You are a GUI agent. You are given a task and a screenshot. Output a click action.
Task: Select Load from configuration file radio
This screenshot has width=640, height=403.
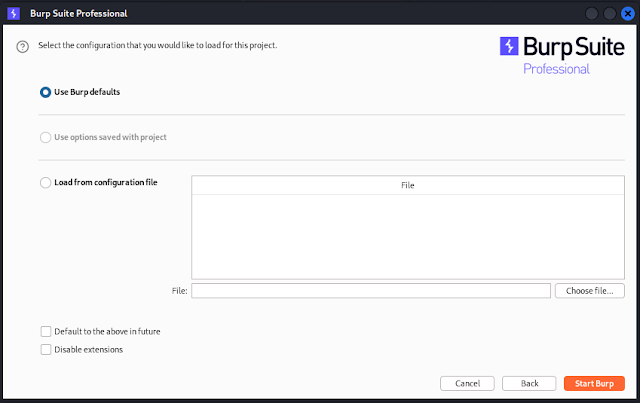[45, 183]
